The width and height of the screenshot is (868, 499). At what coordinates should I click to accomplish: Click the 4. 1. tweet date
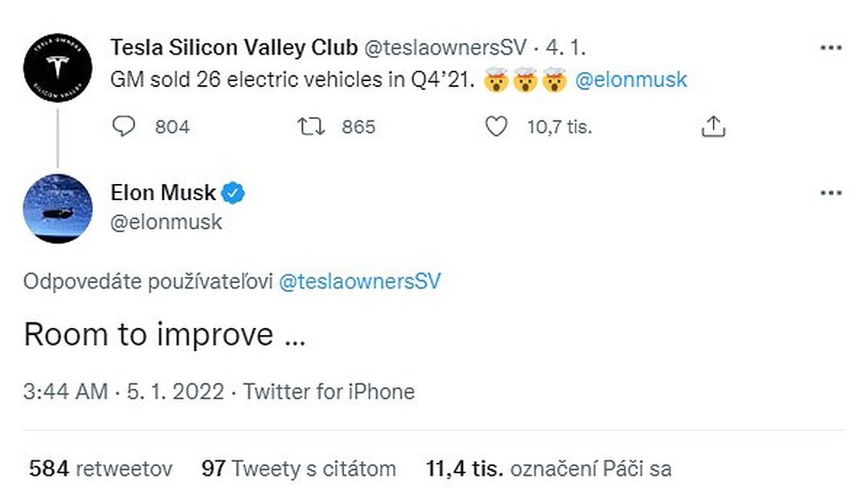(566, 47)
